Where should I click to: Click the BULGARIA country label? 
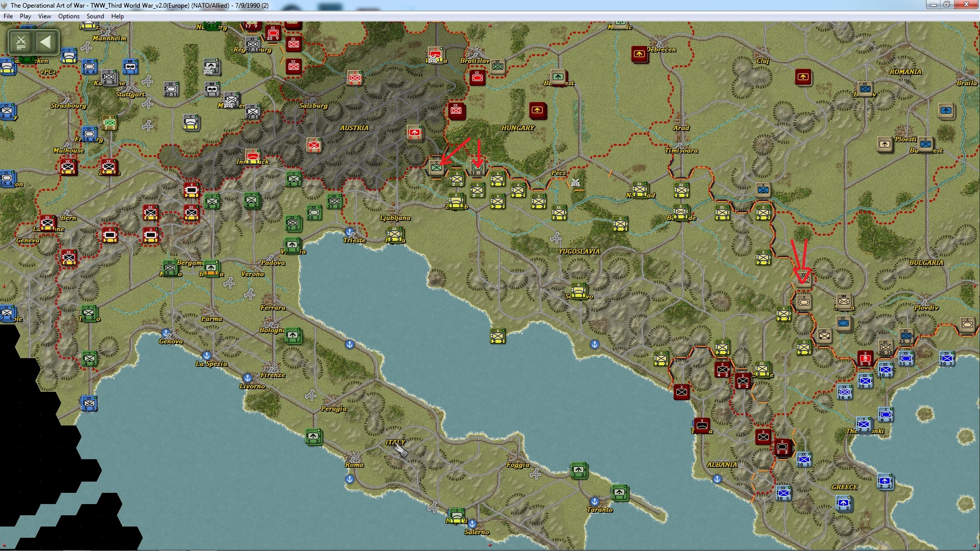(926, 263)
